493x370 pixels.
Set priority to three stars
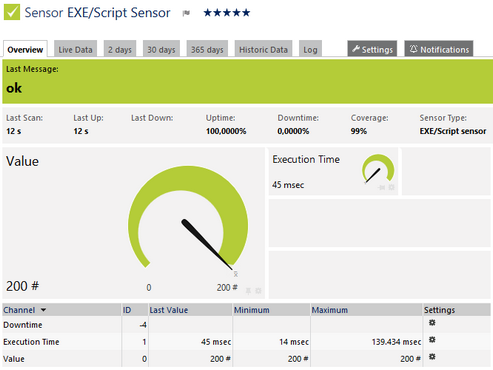pyautogui.click(x=227, y=13)
